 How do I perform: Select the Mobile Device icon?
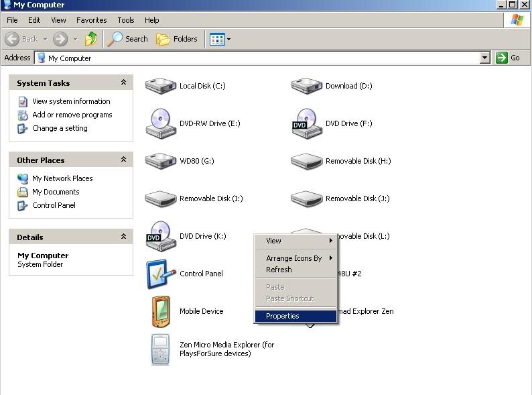tap(161, 311)
